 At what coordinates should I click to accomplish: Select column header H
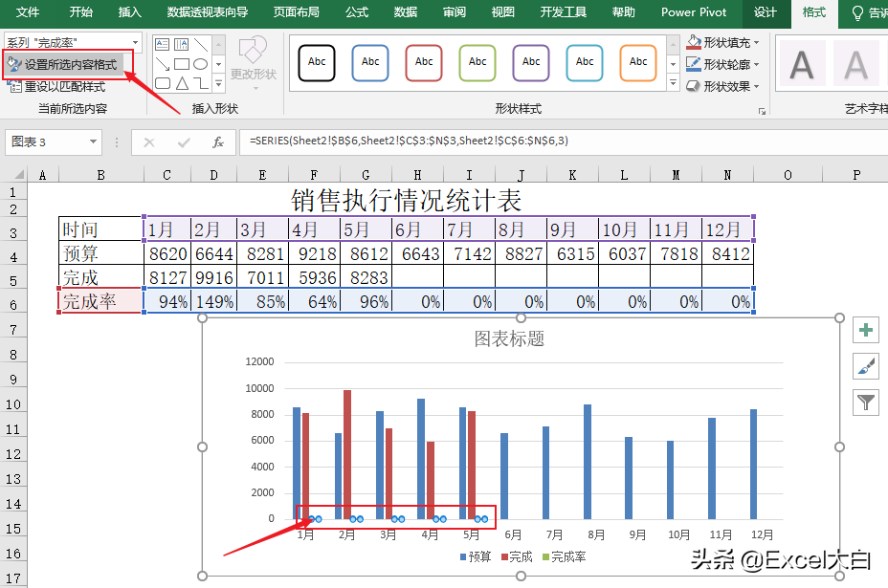[417, 175]
